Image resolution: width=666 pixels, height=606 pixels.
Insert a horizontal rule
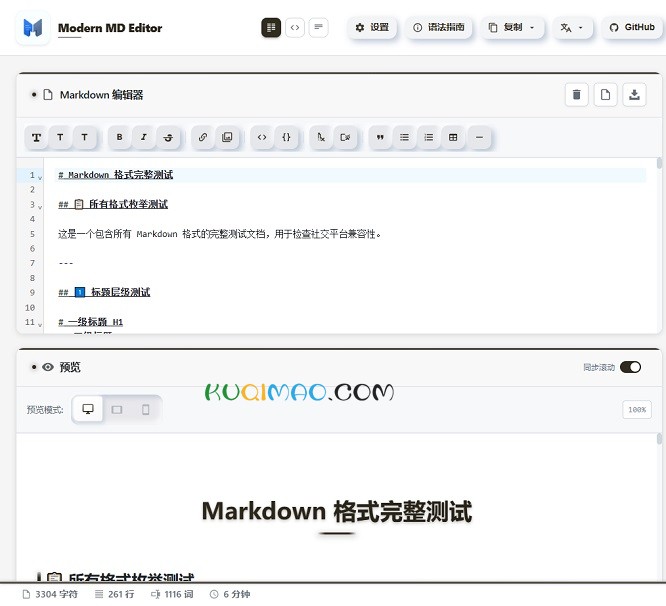click(x=479, y=137)
